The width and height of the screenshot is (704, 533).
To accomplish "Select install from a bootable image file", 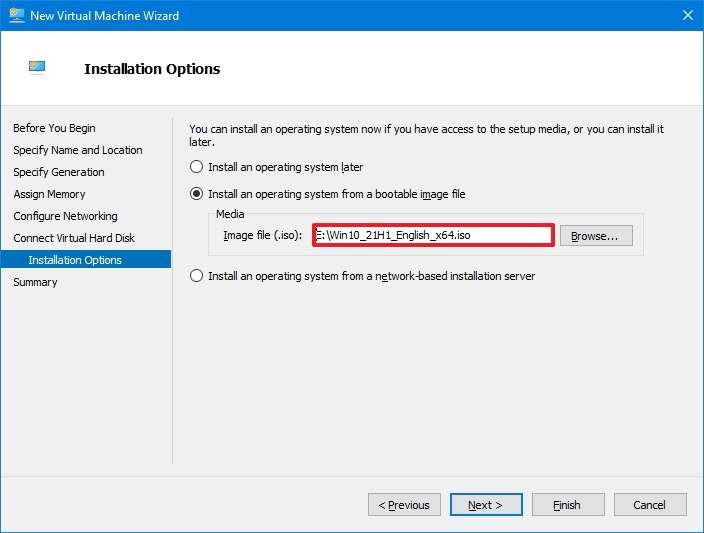I will click(x=196, y=194).
